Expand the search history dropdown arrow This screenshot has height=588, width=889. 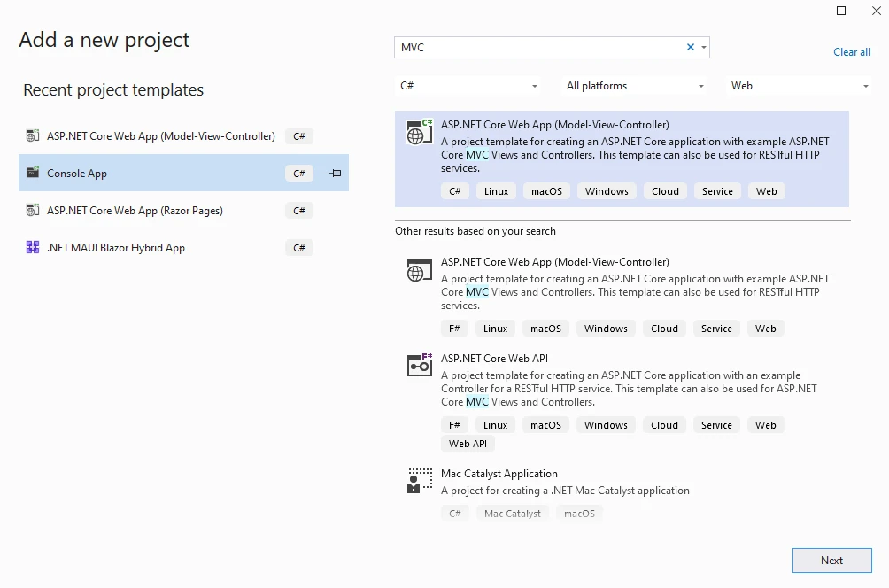click(704, 48)
